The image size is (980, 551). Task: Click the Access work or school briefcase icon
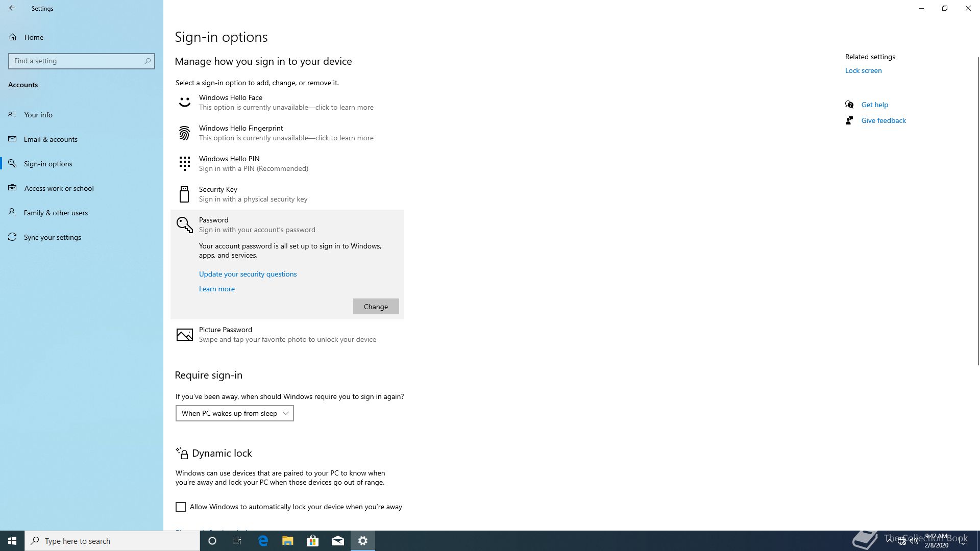[13, 188]
